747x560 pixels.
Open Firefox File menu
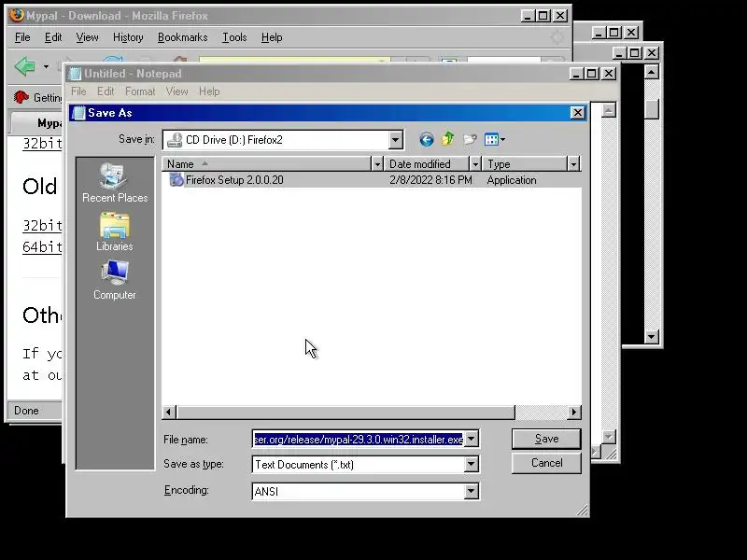(x=22, y=37)
